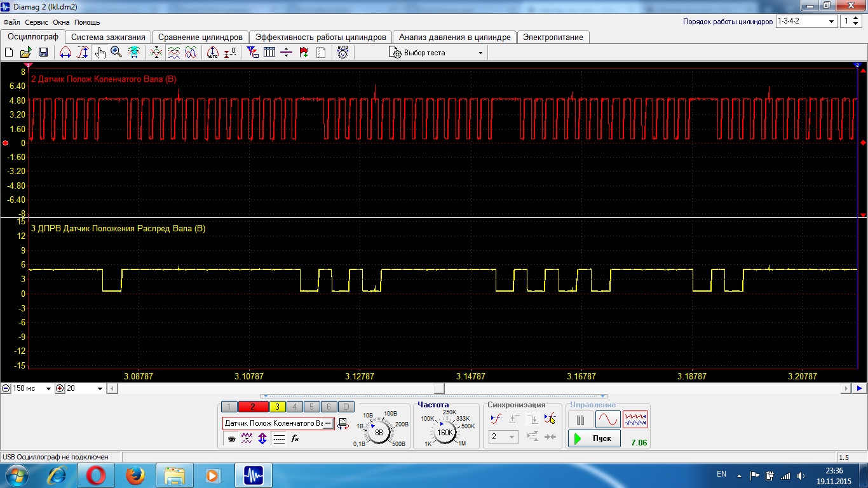The image size is (868, 488).
Task: Click the horizontal timeline scrollbar thumb
Action: (x=439, y=388)
